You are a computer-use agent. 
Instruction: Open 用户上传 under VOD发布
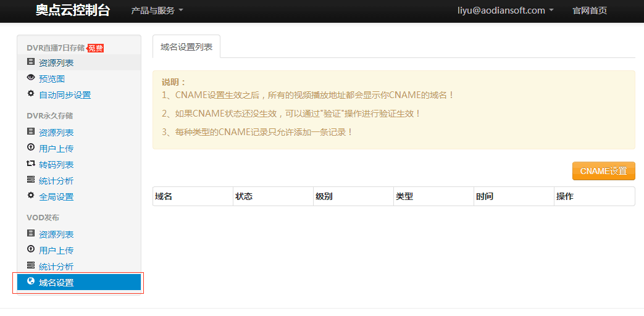coord(56,251)
